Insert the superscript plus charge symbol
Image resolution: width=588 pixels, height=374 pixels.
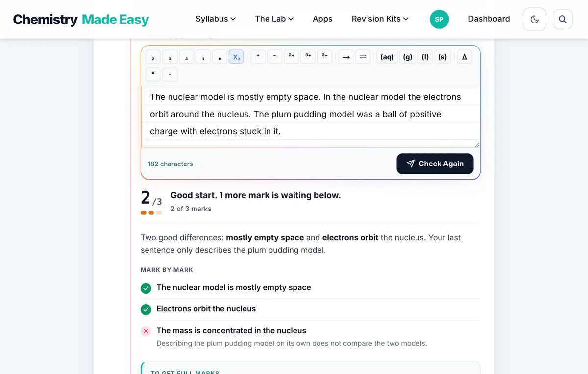258,57
